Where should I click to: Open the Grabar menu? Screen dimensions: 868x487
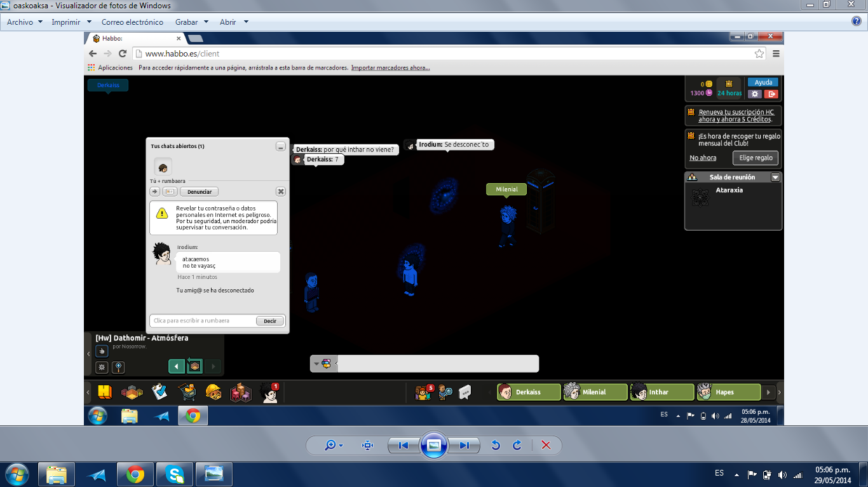pyautogui.click(x=191, y=22)
